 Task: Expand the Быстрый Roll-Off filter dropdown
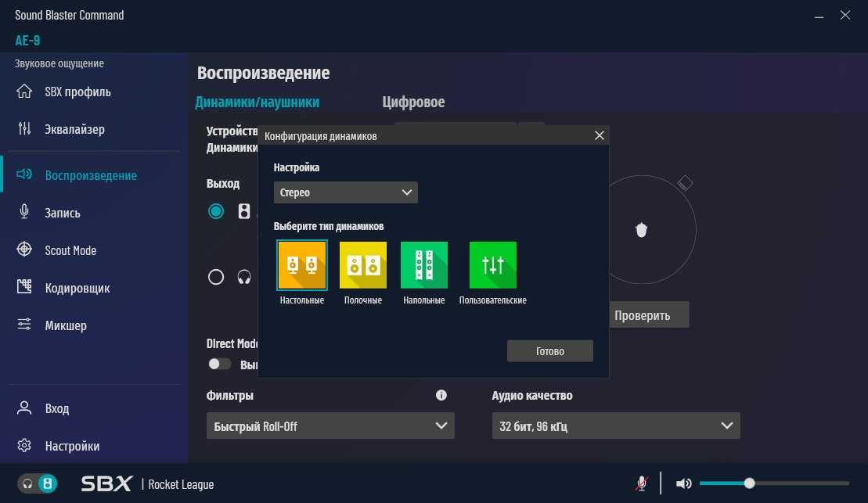click(330, 426)
